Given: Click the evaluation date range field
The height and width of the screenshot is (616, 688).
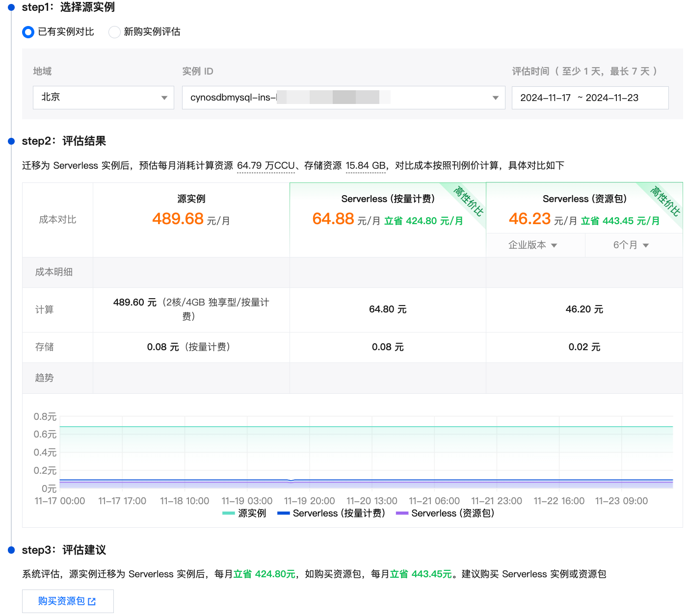Looking at the screenshot, I should 589,98.
